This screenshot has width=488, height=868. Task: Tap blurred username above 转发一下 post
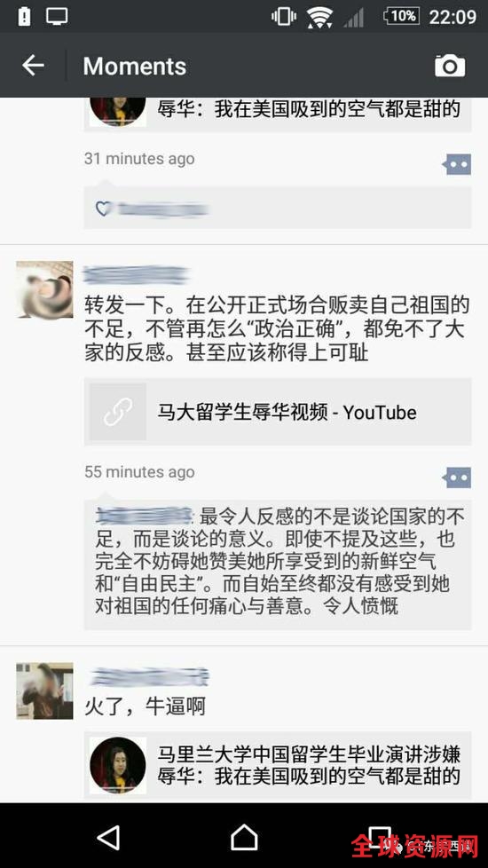point(136,275)
